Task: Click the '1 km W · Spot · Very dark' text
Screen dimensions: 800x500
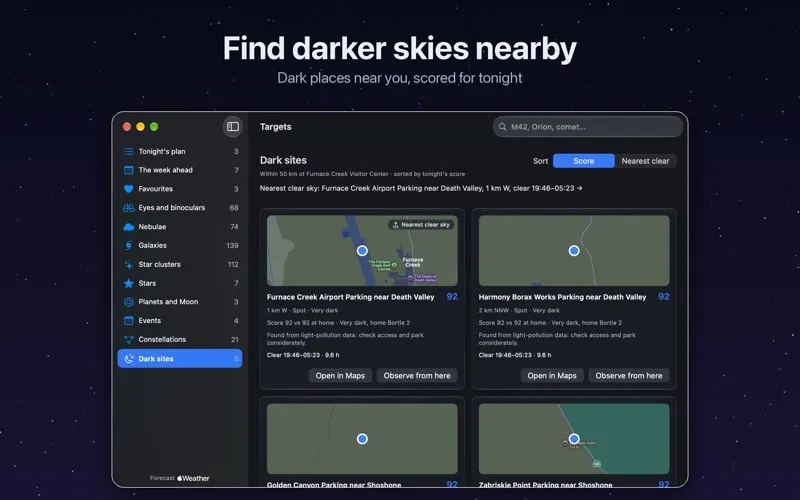Action: tap(303, 310)
